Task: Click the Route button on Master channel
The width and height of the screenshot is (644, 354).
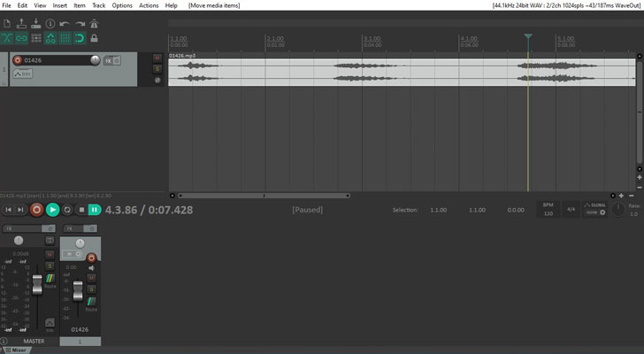Action: coord(50,286)
